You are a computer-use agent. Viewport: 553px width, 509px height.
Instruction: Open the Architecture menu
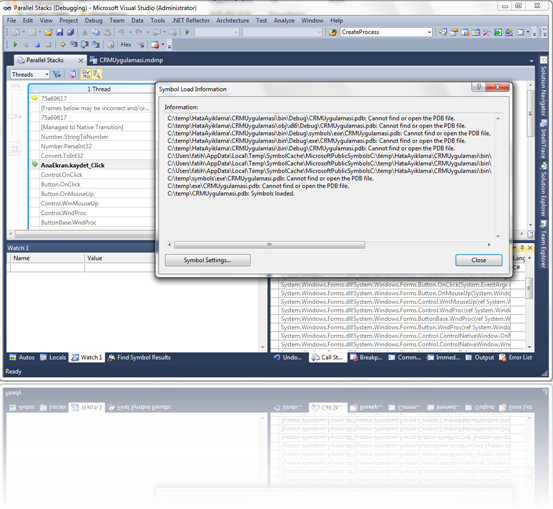[233, 20]
